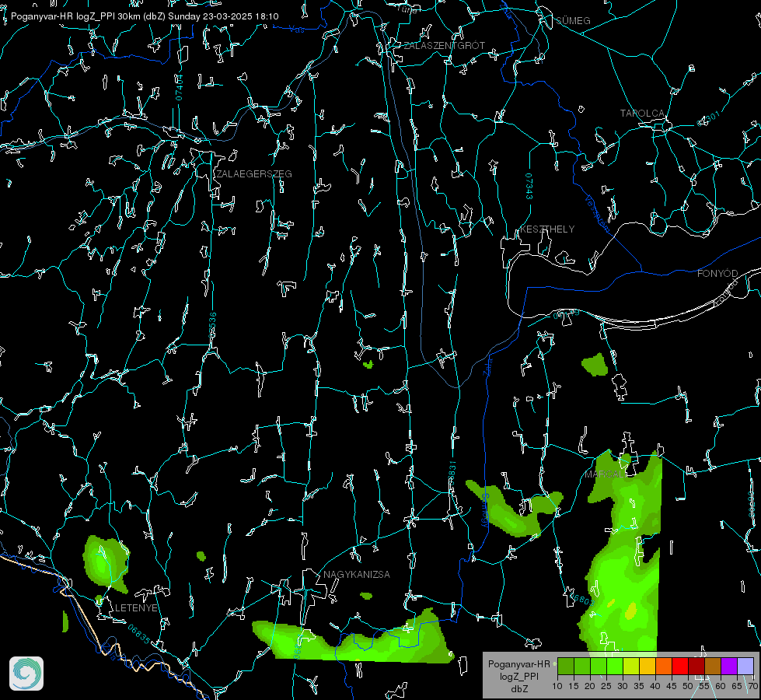Click the ZALASZENTGRÓT city label
Image resolution: width=761 pixels, height=700 pixels.
(x=444, y=45)
